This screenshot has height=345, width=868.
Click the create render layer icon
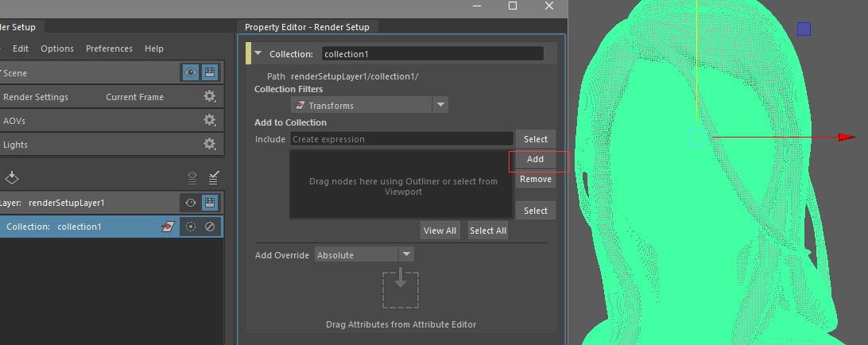point(11,176)
